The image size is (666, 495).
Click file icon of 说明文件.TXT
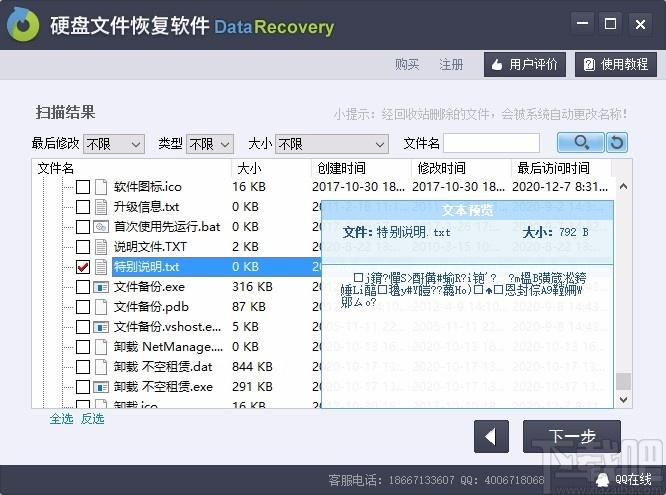pyautogui.click(x=101, y=246)
